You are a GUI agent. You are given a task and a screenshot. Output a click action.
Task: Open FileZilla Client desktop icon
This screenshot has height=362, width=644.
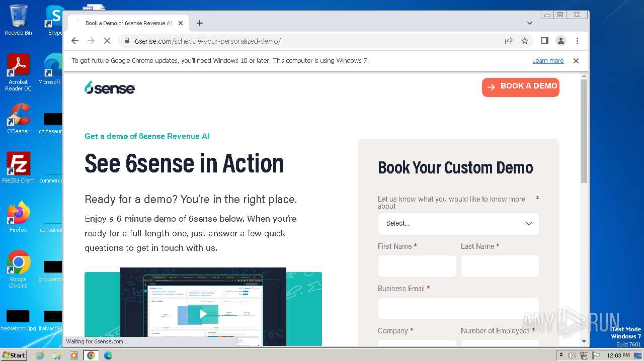pyautogui.click(x=18, y=167)
